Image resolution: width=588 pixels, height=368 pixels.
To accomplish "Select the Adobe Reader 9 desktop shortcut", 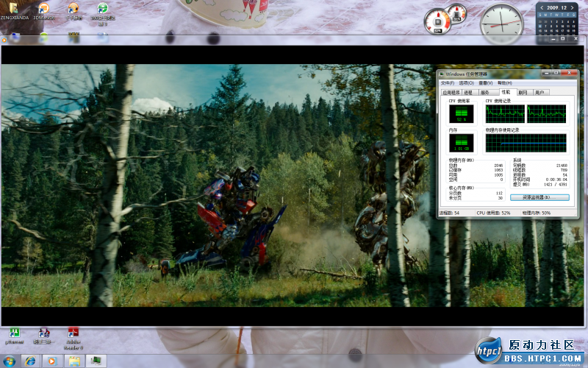I will (73, 333).
